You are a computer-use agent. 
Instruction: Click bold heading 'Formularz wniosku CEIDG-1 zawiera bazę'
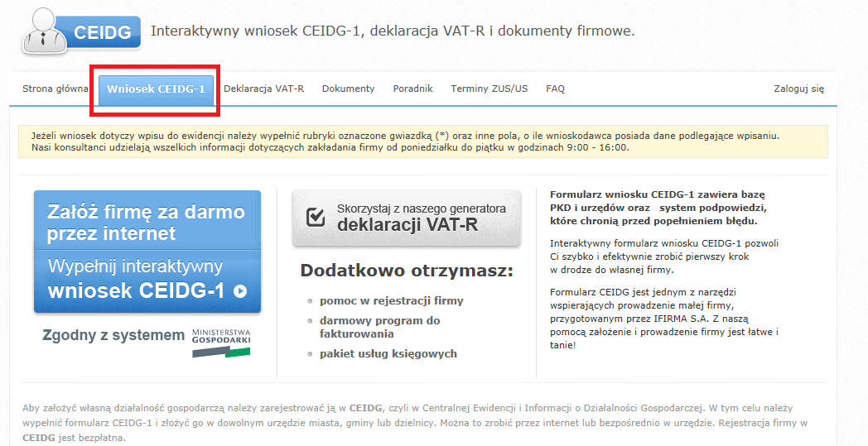coord(658,208)
